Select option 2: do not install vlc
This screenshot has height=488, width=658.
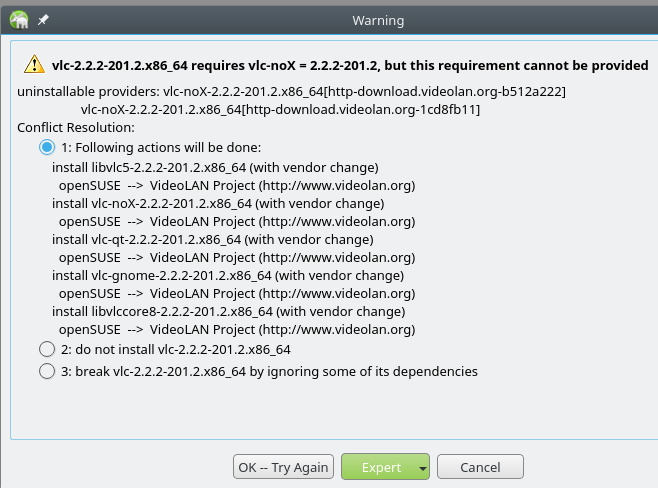pyautogui.click(x=47, y=349)
